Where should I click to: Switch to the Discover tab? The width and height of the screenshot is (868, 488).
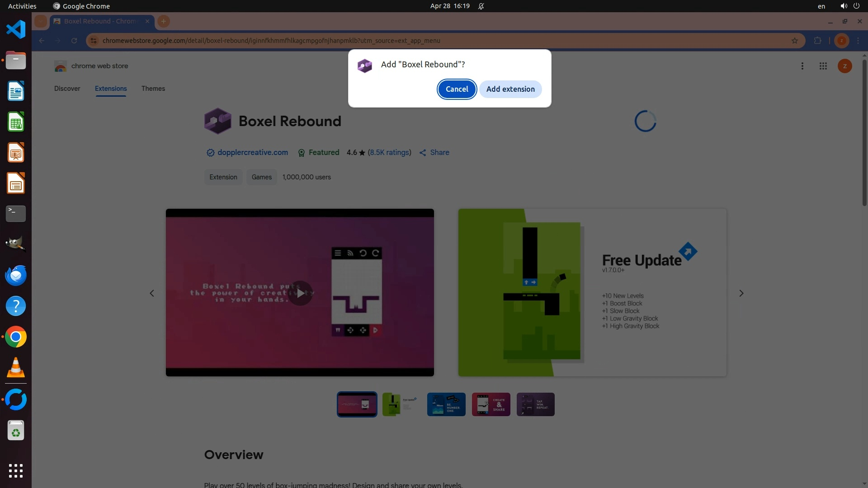(67, 89)
